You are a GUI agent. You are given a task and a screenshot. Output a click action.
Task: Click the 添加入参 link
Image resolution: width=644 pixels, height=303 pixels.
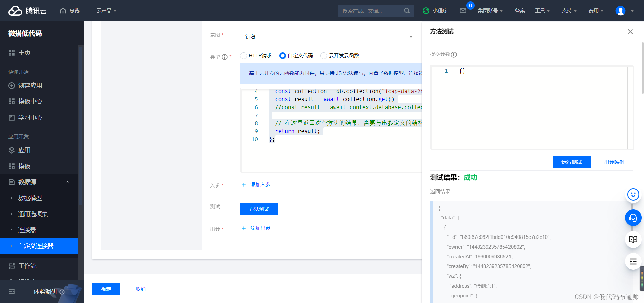[260, 185]
